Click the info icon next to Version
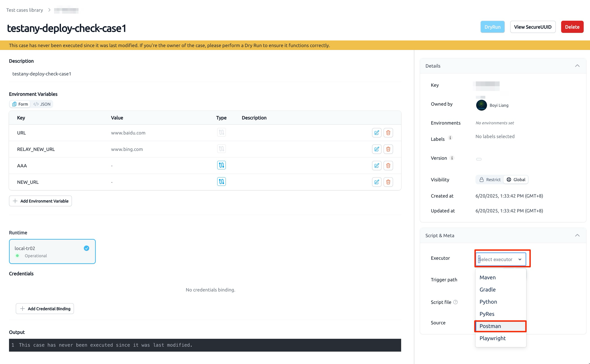 [452, 158]
